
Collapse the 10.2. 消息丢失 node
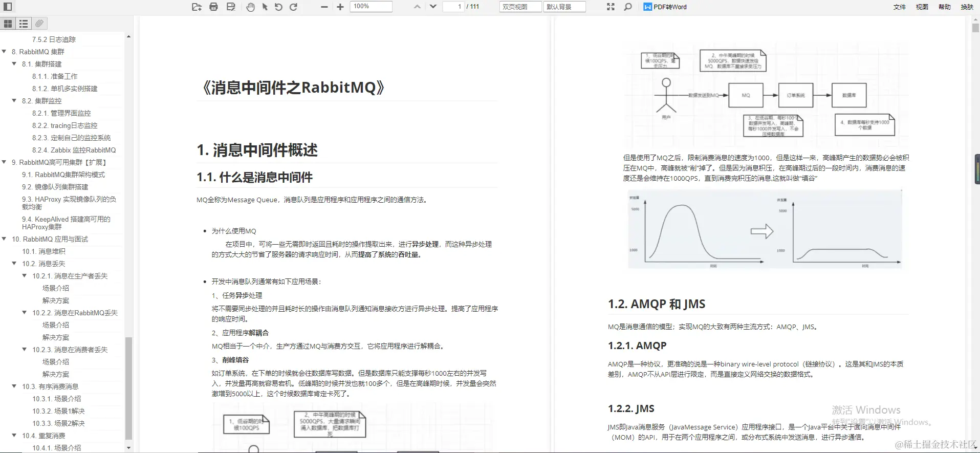pos(14,264)
